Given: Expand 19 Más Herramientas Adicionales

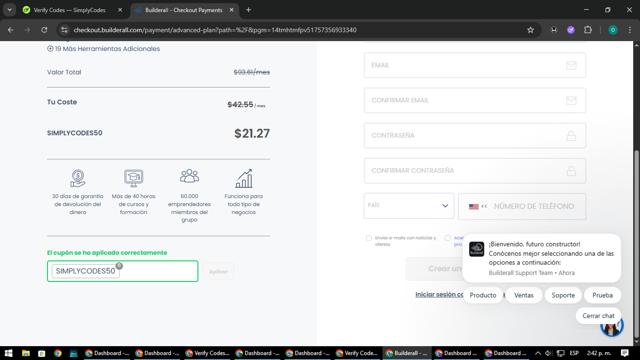Looking at the screenshot, I should click(103, 49).
